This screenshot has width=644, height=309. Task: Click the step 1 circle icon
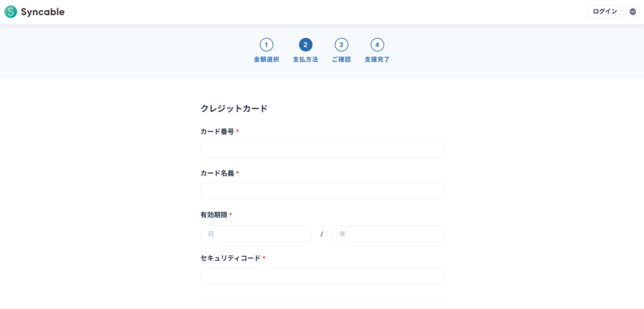(267, 45)
